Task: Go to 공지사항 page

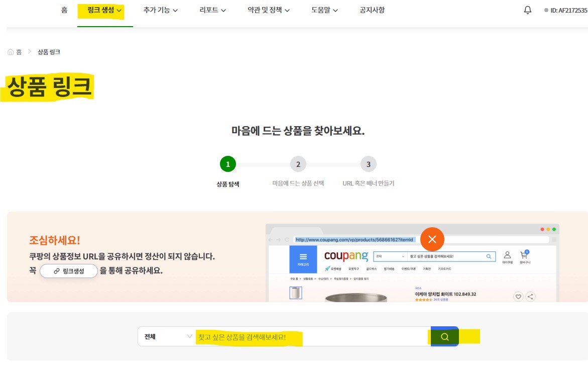Action: pyautogui.click(x=372, y=10)
